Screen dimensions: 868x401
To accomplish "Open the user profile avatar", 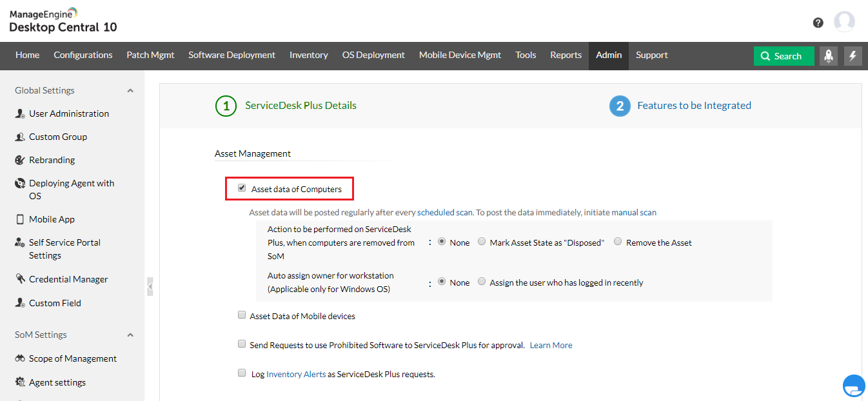I will [844, 22].
